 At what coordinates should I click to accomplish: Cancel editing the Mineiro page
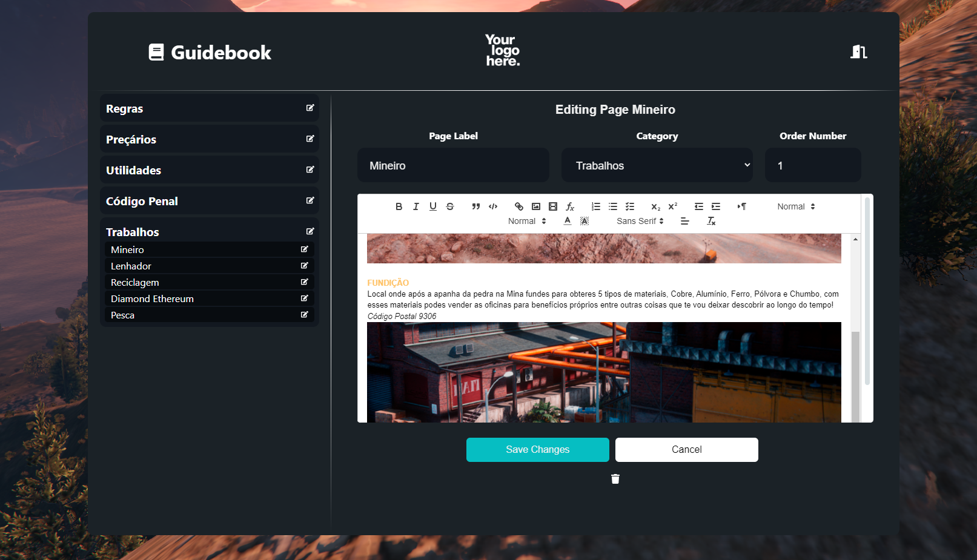pos(686,449)
